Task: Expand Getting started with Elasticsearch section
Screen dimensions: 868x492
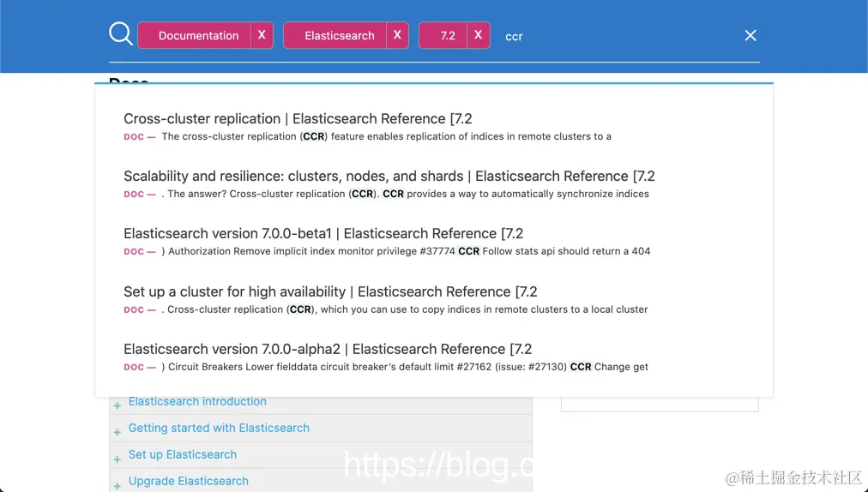Action: pos(117,432)
